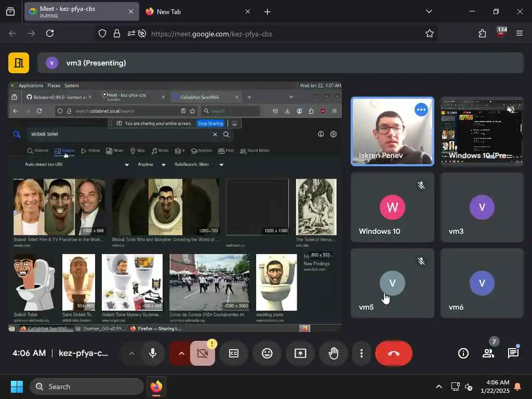Select the vm5 participant tile
This screenshot has width=532, height=399.
click(392, 283)
